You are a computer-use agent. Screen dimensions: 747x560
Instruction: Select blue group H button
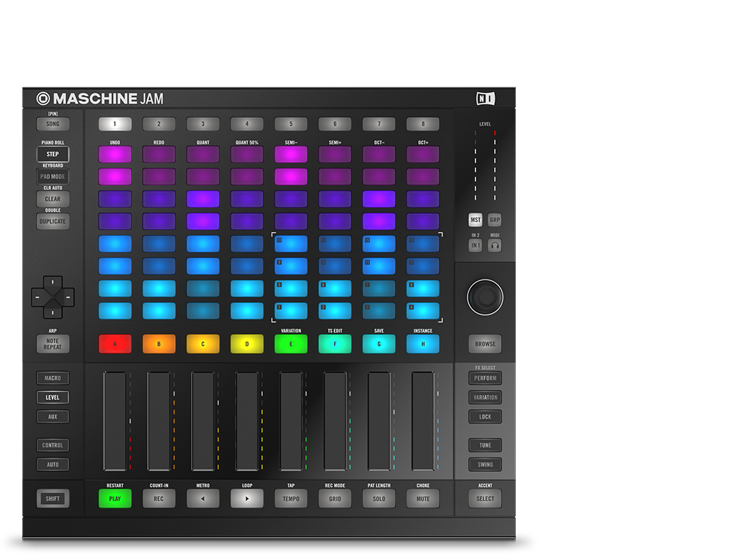pos(423,344)
